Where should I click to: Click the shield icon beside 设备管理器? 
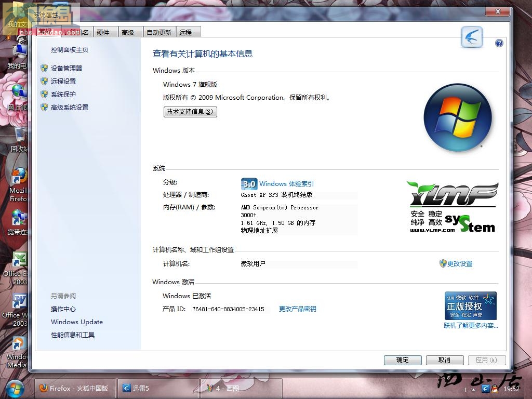44,68
